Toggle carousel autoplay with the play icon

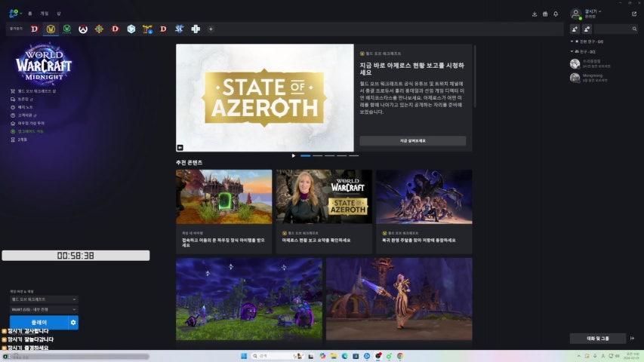coord(294,155)
